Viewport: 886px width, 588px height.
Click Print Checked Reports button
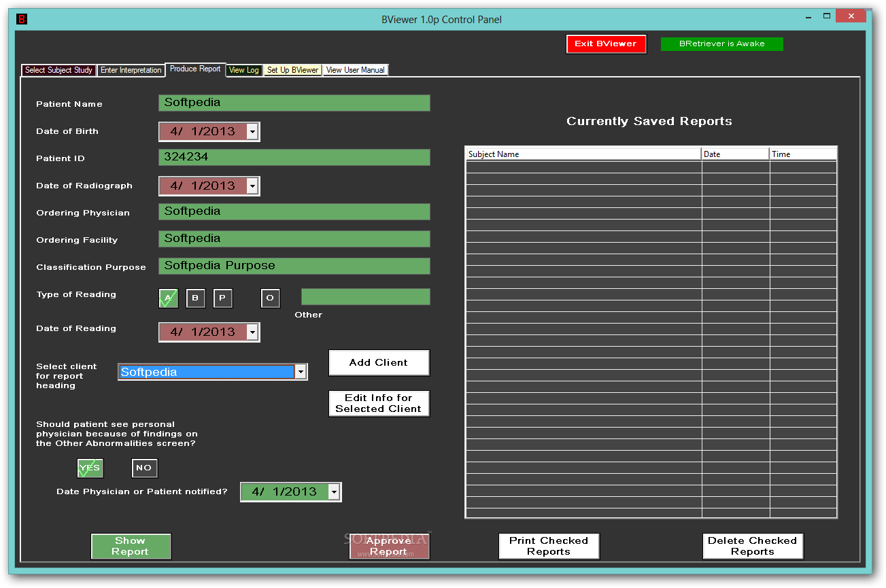(x=549, y=547)
